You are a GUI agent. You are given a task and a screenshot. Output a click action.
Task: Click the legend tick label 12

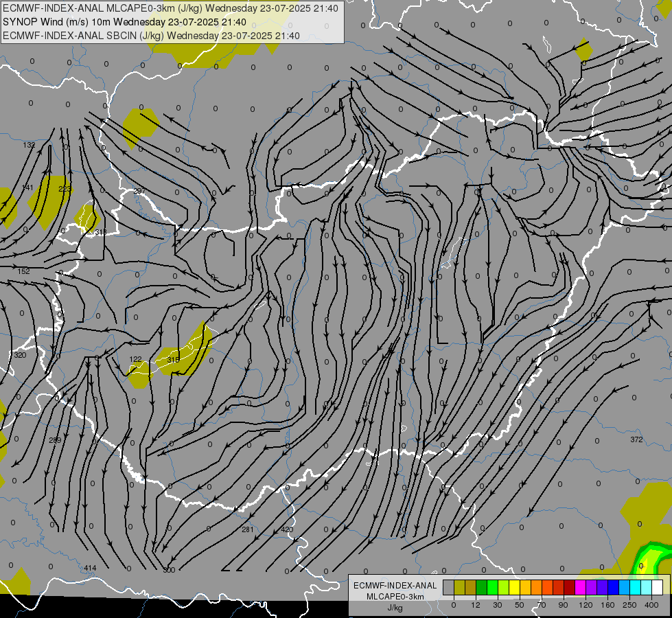(x=476, y=605)
